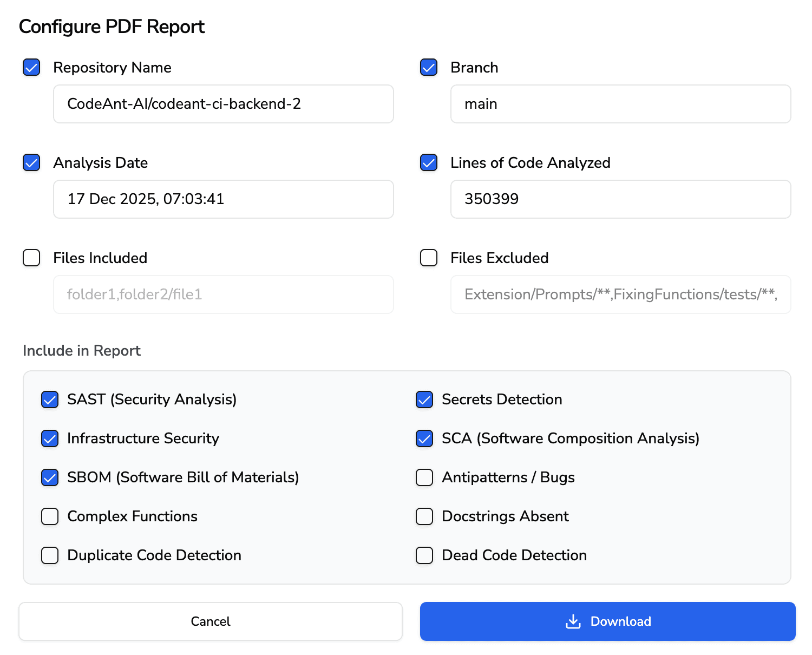
Task: Uncheck the Branch checkbox
Action: pyautogui.click(x=428, y=68)
